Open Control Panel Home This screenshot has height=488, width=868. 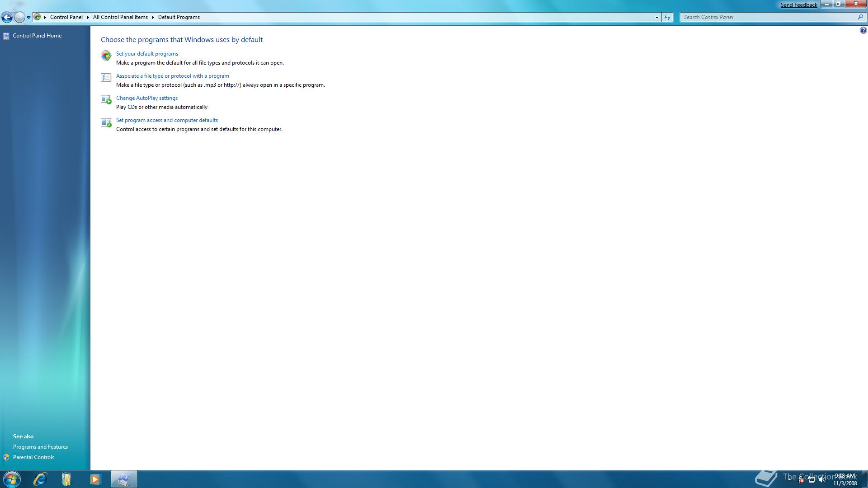click(x=37, y=36)
